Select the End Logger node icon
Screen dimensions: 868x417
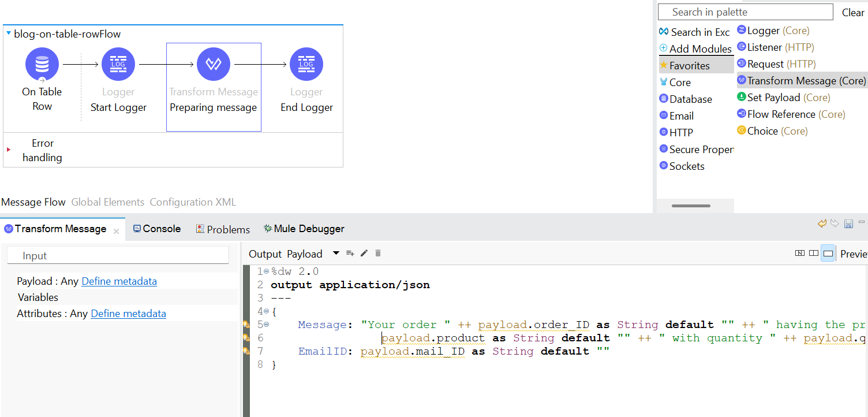[x=306, y=64]
